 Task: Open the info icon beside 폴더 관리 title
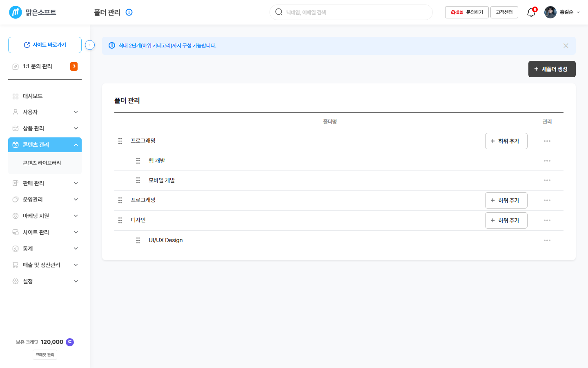tap(129, 12)
